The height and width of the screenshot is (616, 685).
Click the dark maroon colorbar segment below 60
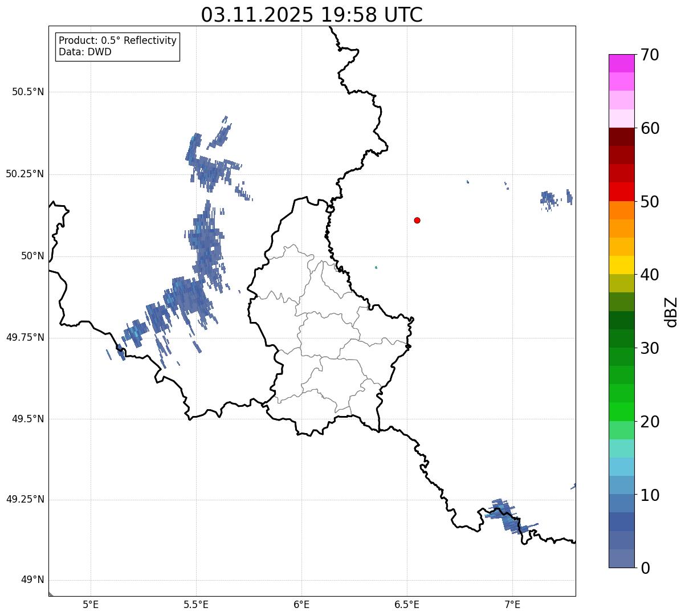pos(621,137)
